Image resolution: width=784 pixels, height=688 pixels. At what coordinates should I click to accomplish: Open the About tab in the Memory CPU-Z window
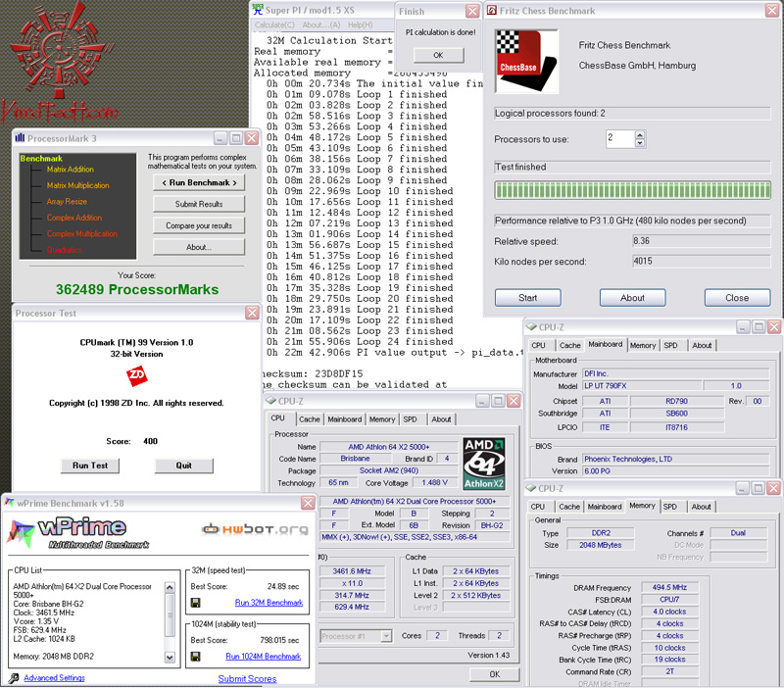(x=701, y=507)
